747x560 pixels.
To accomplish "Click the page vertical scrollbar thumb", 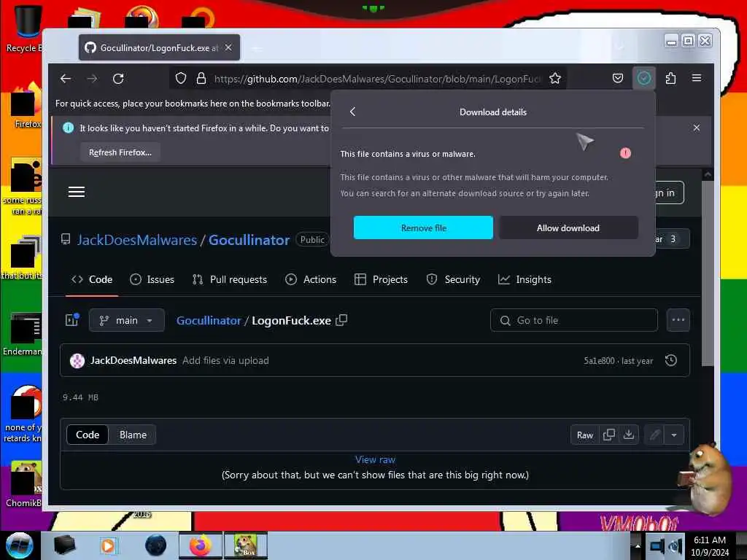I will pyautogui.click(x=708, y=273).
